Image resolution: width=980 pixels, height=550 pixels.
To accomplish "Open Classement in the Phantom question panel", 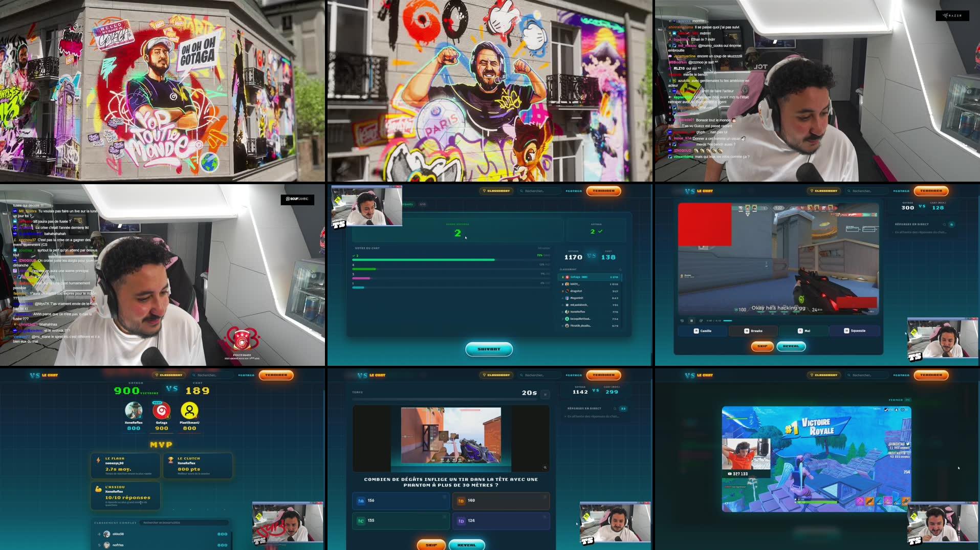I will (x=496, y=375).
